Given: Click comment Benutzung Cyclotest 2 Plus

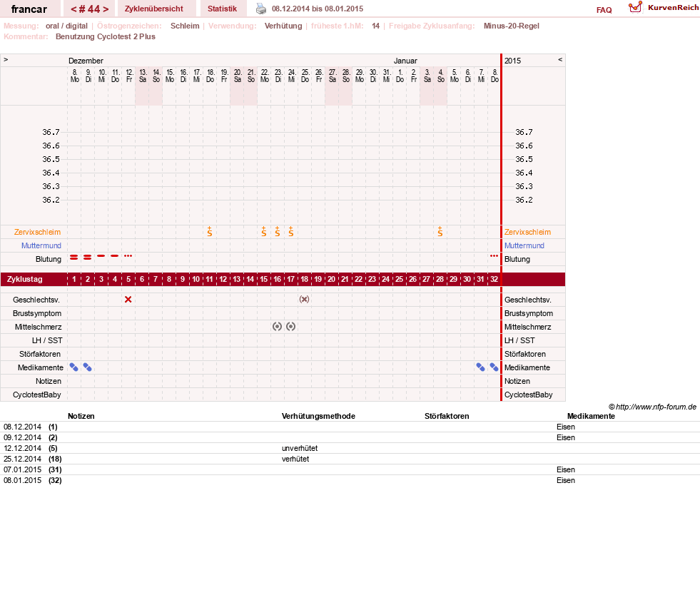Looking at the screenshot, I should (x=106, y=36).
